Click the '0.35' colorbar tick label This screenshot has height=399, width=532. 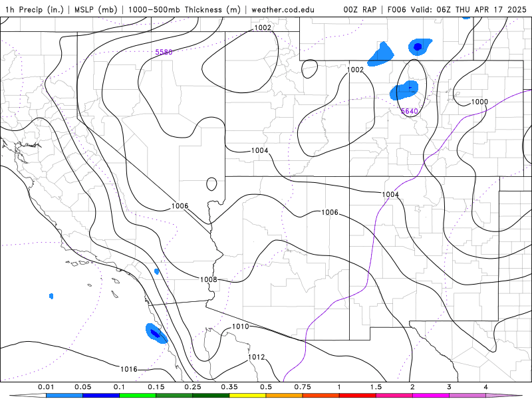coord(229,387)
